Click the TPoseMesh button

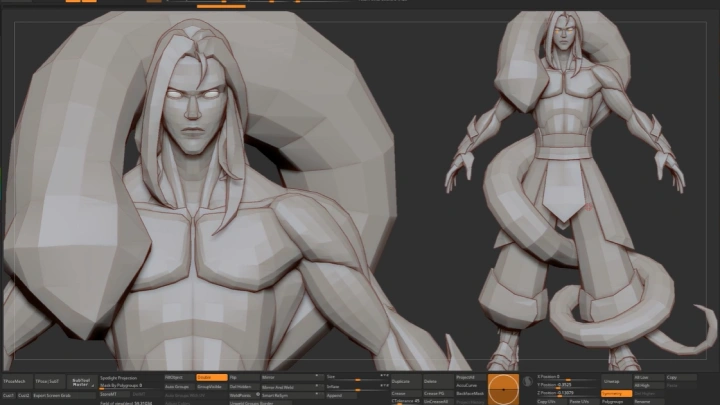17,382
